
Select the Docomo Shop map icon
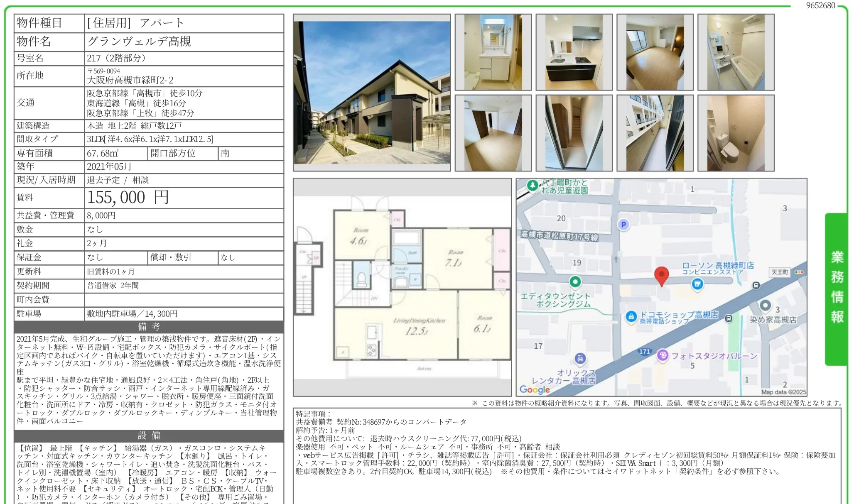pos(631,317)
